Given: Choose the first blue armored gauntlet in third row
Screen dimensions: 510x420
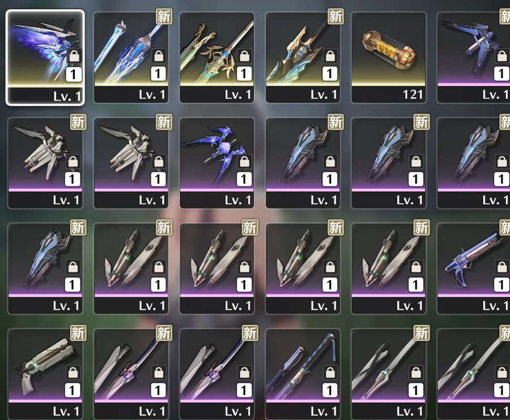Looking at the screenshot, I should (45, 268).
